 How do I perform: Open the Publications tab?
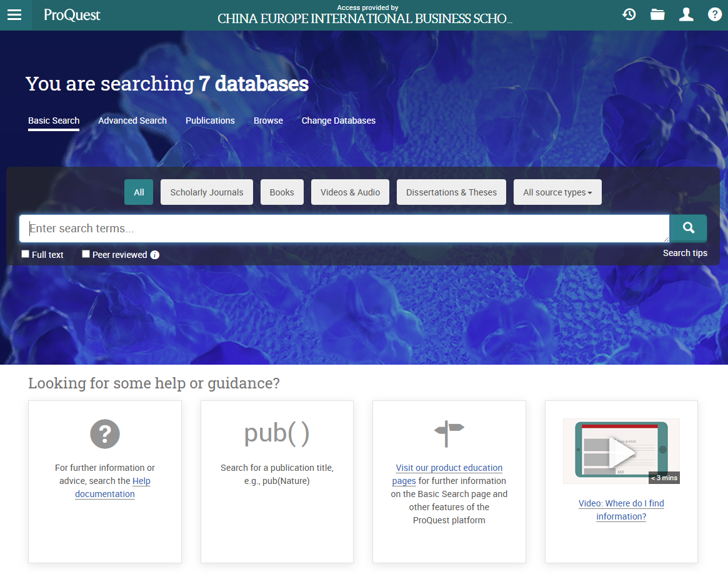point(210,121)
